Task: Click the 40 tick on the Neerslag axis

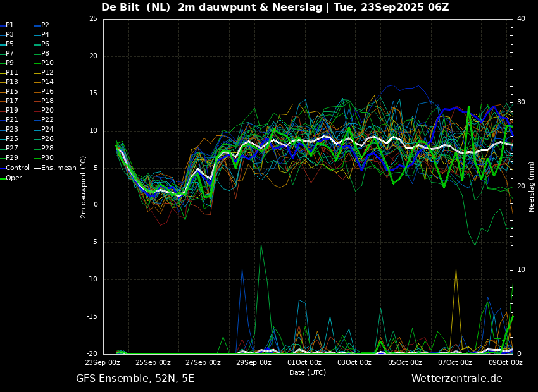Action: coord(521,19)
